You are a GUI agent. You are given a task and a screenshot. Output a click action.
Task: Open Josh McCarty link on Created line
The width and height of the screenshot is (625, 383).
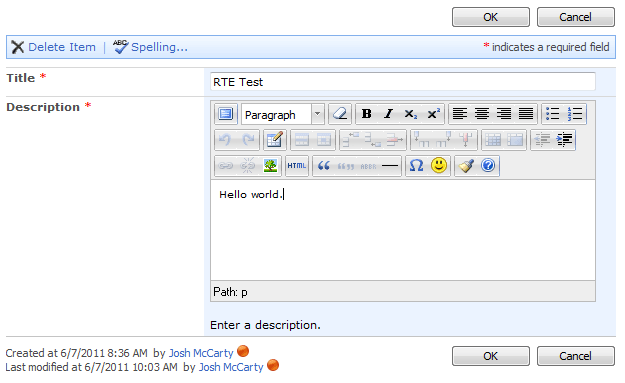201,353
